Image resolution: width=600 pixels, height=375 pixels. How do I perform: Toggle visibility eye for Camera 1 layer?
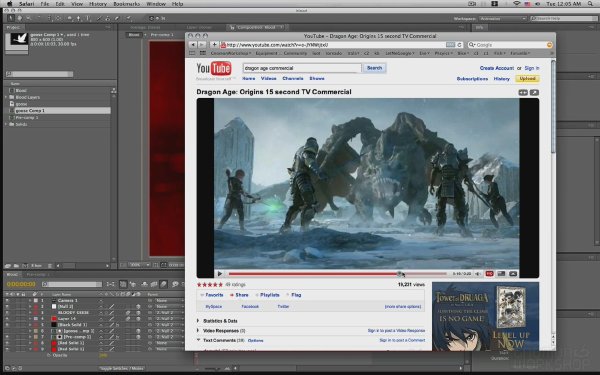(x=7, y=300)
